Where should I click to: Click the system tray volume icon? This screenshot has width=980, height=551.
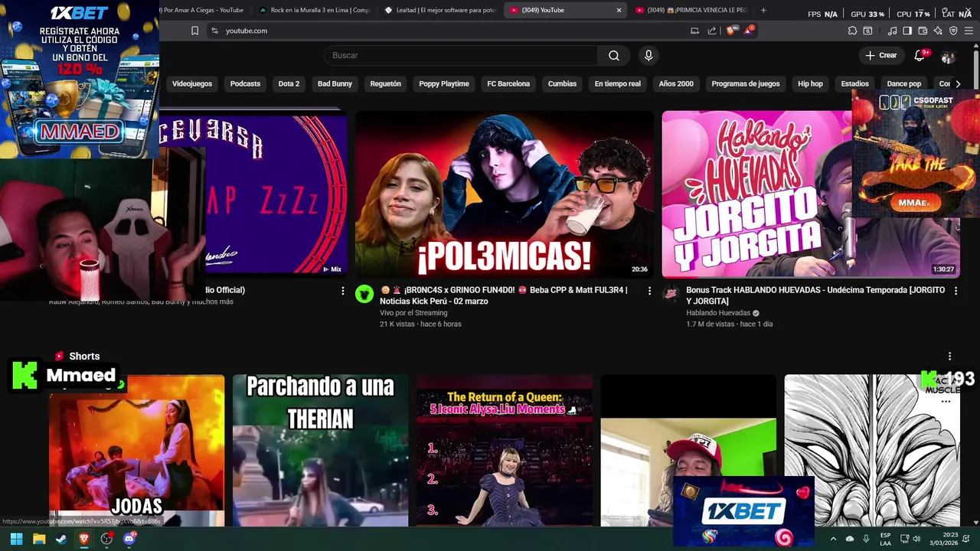click(917, 539)
